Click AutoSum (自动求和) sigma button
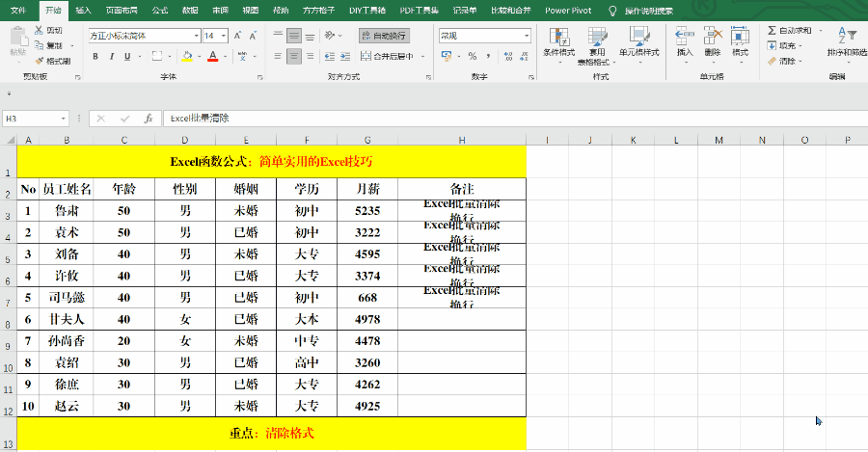The width and height of the screenshot is (868, 452). tap(789, 30)
